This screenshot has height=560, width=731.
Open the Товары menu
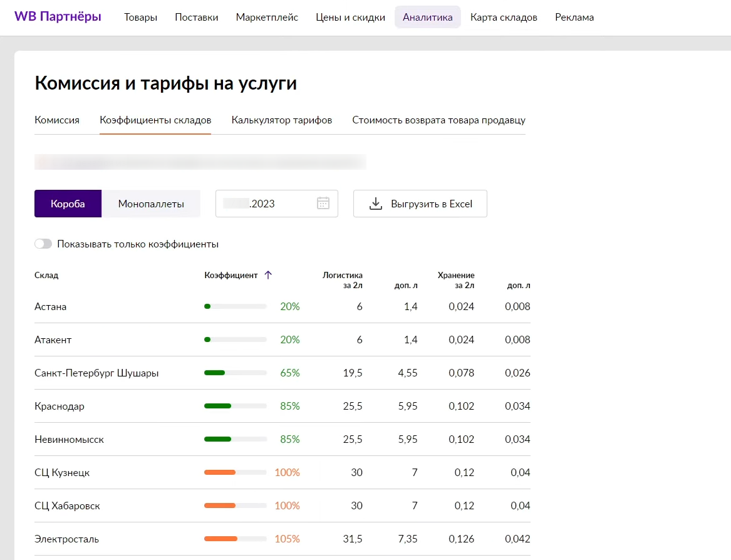point(141,18)
